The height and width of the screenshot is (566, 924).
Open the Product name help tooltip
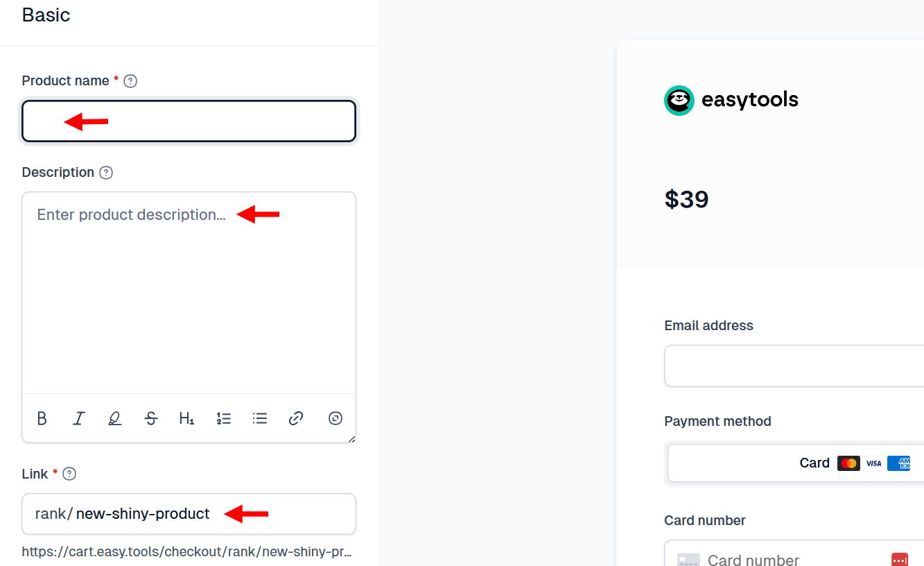click(x=130, y=81)
